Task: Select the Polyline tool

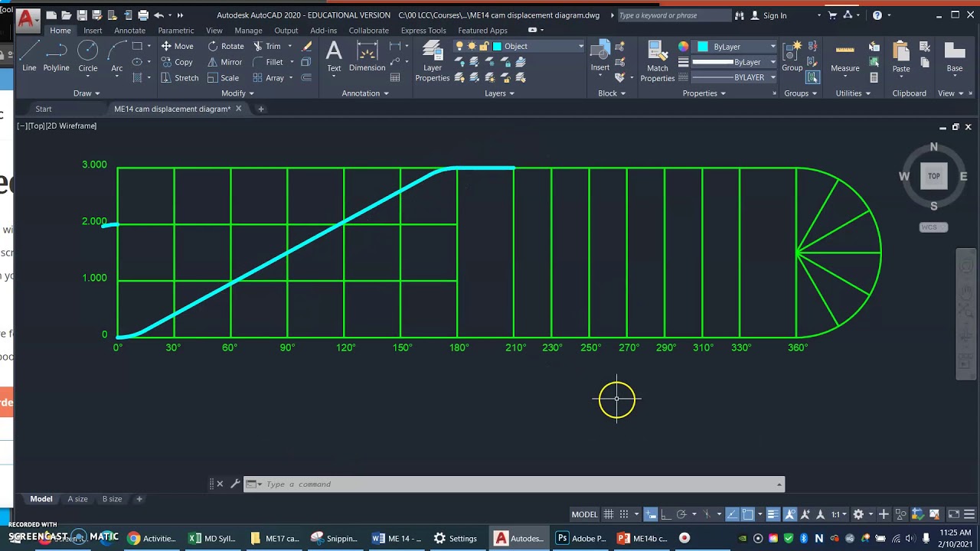Action: pos(56,57)
